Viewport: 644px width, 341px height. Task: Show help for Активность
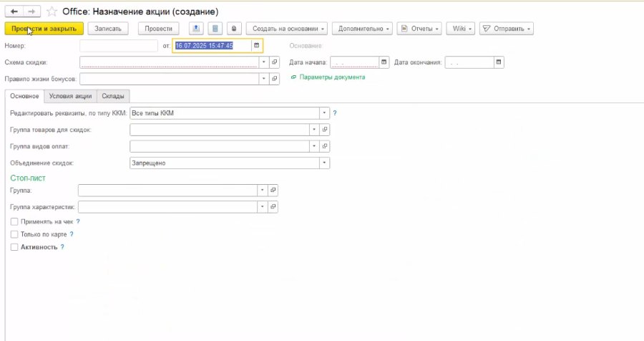point(62,247)
